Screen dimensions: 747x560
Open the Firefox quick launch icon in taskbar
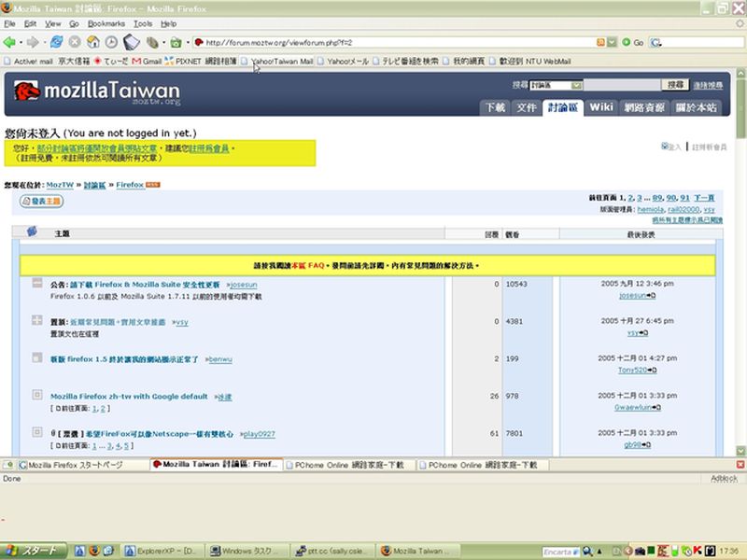[94, 551]
